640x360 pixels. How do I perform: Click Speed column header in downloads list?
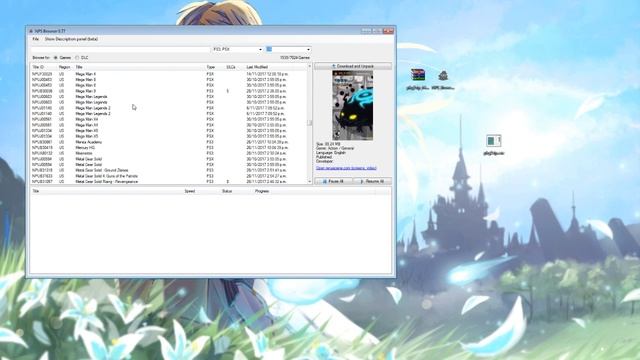coord(190,191)
